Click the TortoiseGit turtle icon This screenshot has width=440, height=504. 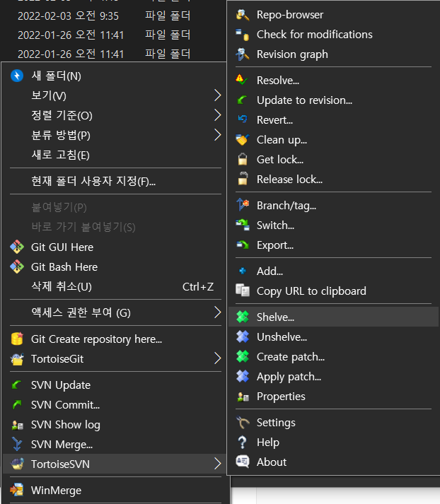(17, 359)
